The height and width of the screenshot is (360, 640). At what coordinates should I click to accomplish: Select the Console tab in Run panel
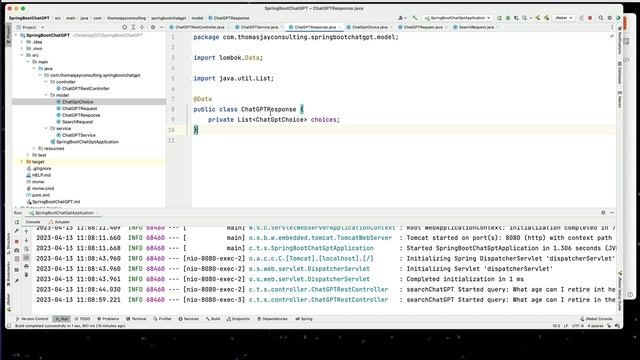(33, 222)
